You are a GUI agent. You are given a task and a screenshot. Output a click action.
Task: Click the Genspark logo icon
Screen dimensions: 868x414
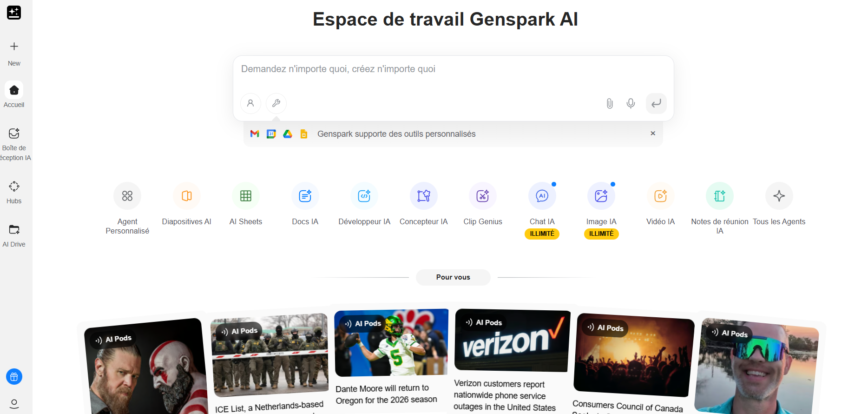point(14,13)
